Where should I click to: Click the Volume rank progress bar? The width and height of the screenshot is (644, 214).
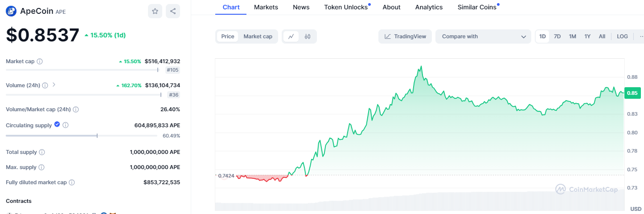click(84, 94)
